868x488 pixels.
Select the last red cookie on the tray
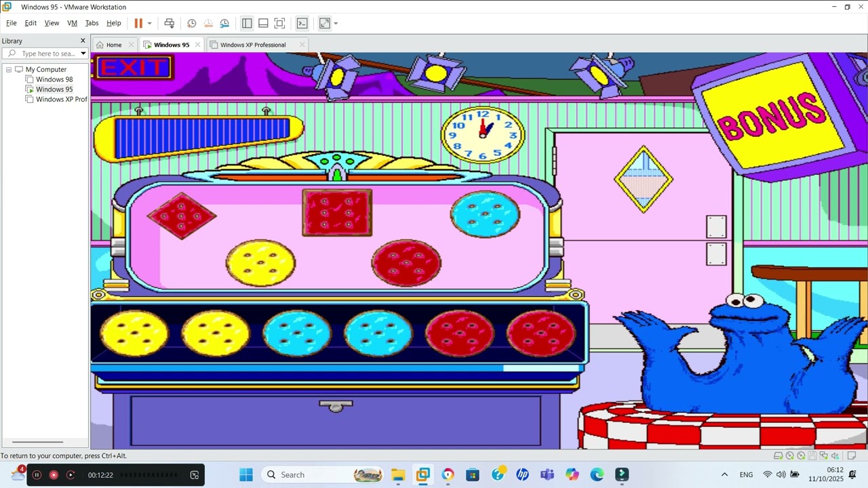pyautogui.click(x=541, y=333)
